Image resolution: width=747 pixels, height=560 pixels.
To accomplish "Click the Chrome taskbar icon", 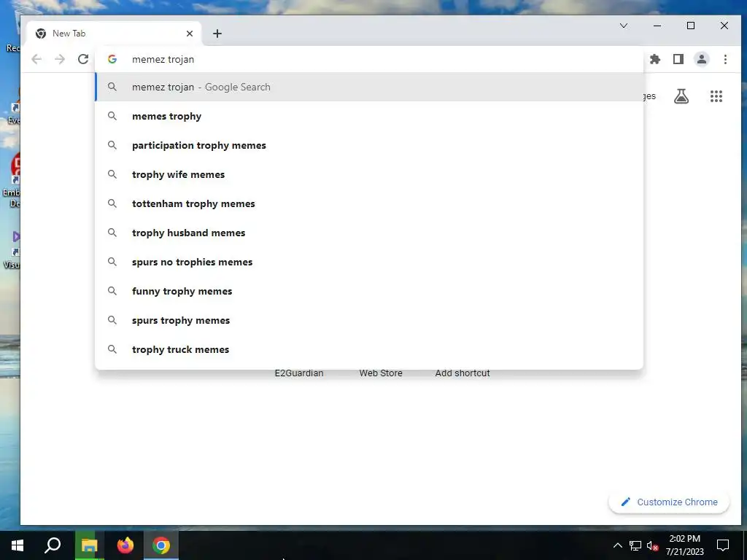I will tap(161, 545).
